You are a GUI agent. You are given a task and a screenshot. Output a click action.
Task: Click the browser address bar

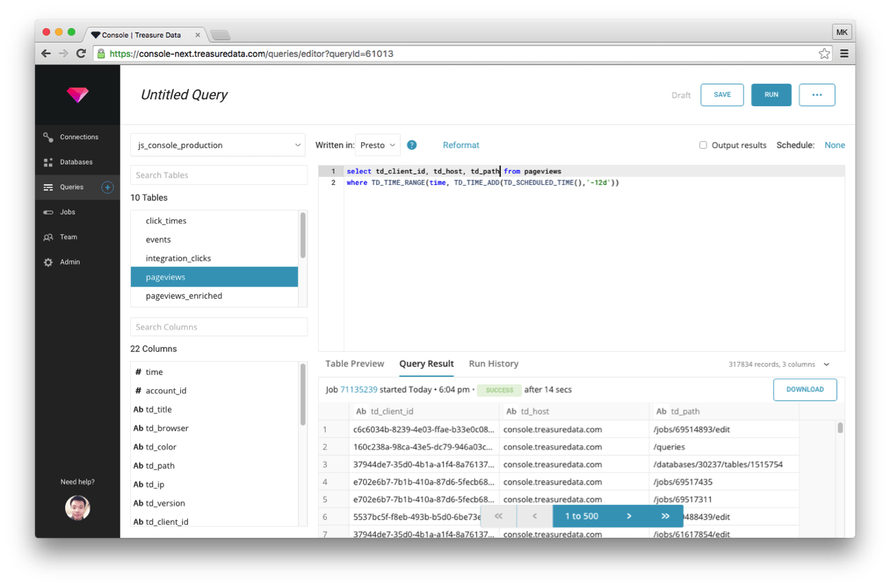463,53
